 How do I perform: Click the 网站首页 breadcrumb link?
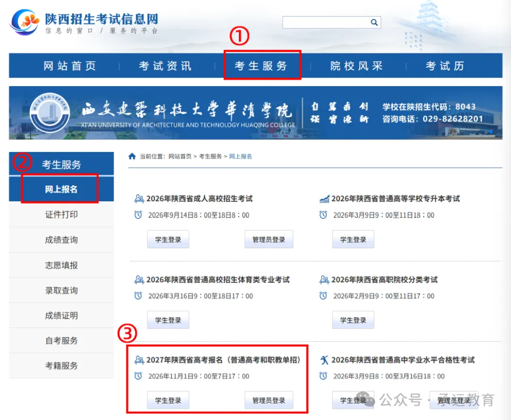(x=180, y=157)
